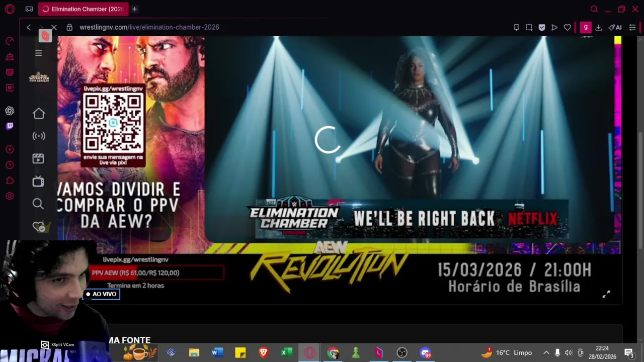Viewport: 644px width, 362px height.
Task: Open the pinboards pin icon
Action: pos(516,27)
